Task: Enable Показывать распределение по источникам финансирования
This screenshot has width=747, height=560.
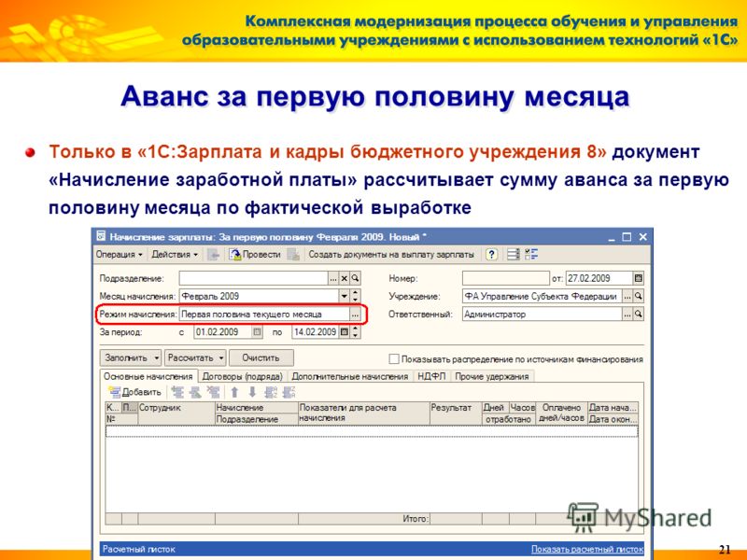Action: click(394, 358)
